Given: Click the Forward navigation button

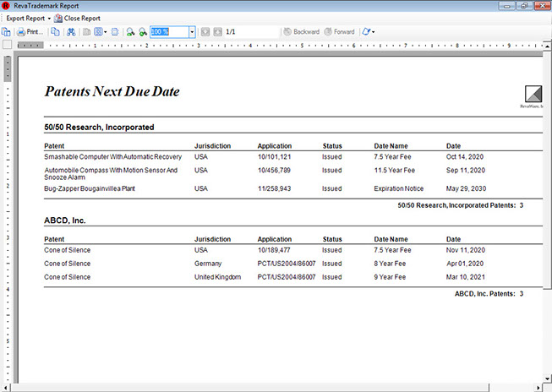Looking at the screenshot, I should point(339,32).
